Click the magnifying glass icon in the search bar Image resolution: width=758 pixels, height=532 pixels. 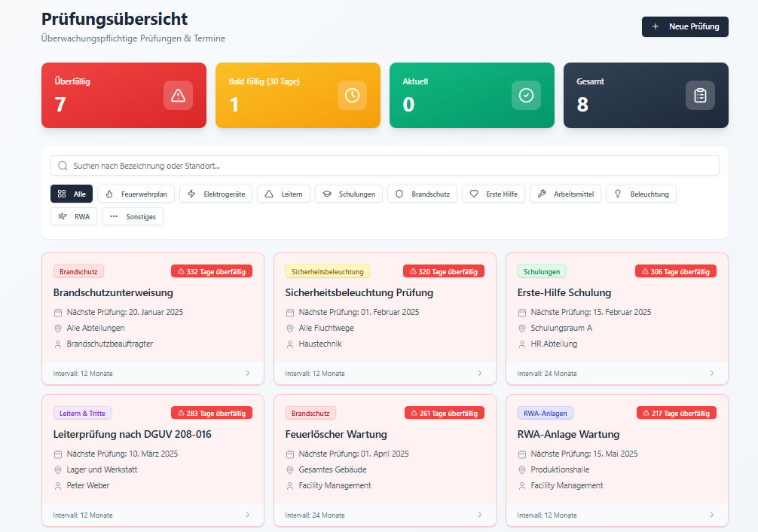click(63, 164)
